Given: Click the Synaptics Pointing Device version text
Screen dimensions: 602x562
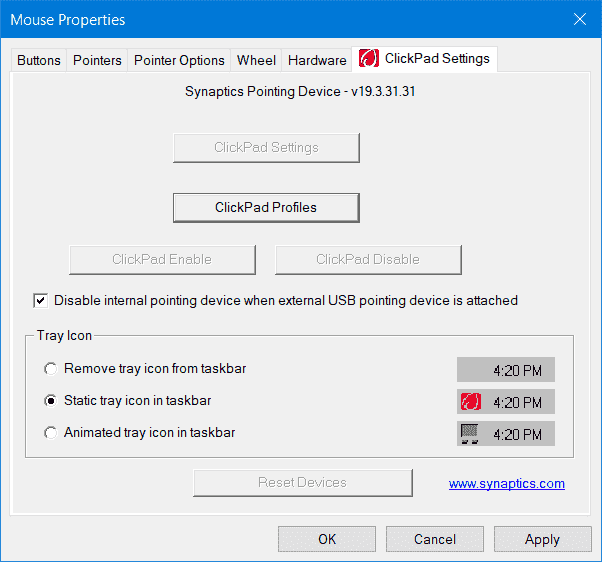Looking at the screenshot, I should point(300,91).
